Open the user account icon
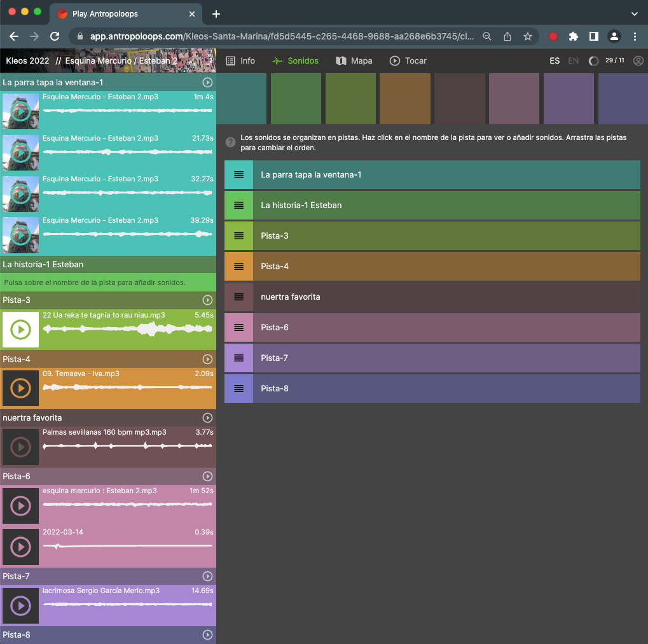This screenshot has width=648, height=644. click(x=638, y=61)
